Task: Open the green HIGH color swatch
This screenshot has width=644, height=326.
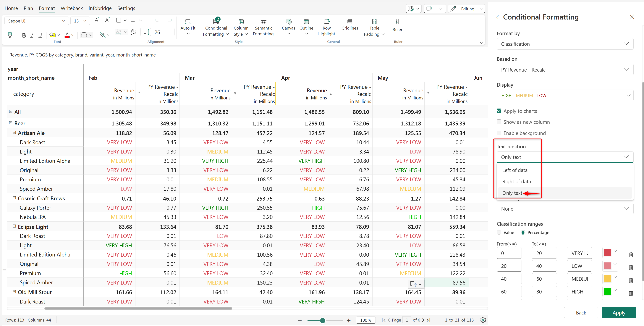Action: (x=608, y=291)
